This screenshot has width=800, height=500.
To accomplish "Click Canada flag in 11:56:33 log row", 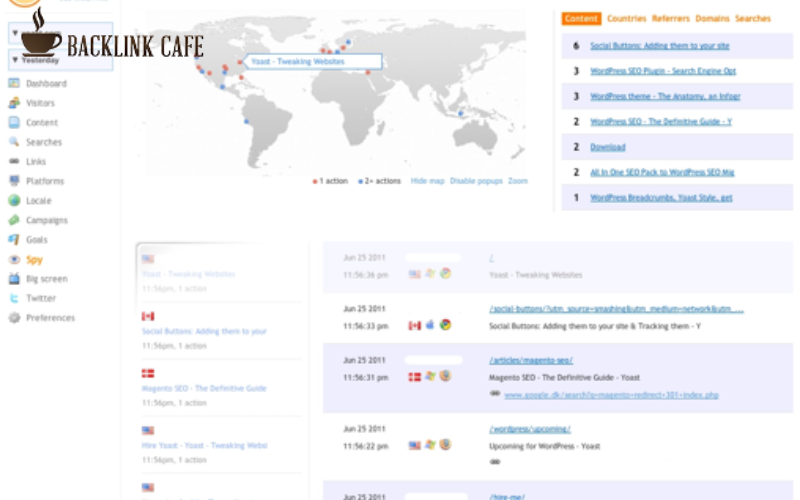I will coord(415,326).
